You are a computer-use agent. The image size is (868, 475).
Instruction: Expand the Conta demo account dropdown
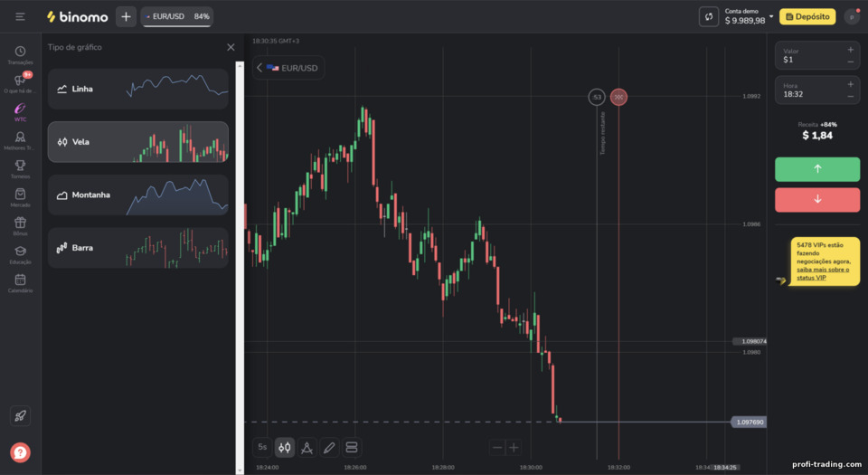coord(771,16)
